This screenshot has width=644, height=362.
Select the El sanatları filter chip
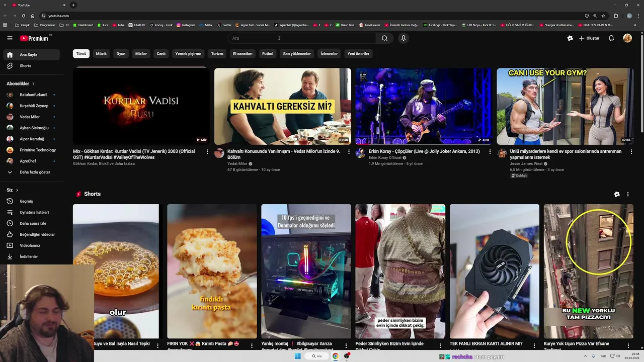pyautogui.click(x=243, y=54)
